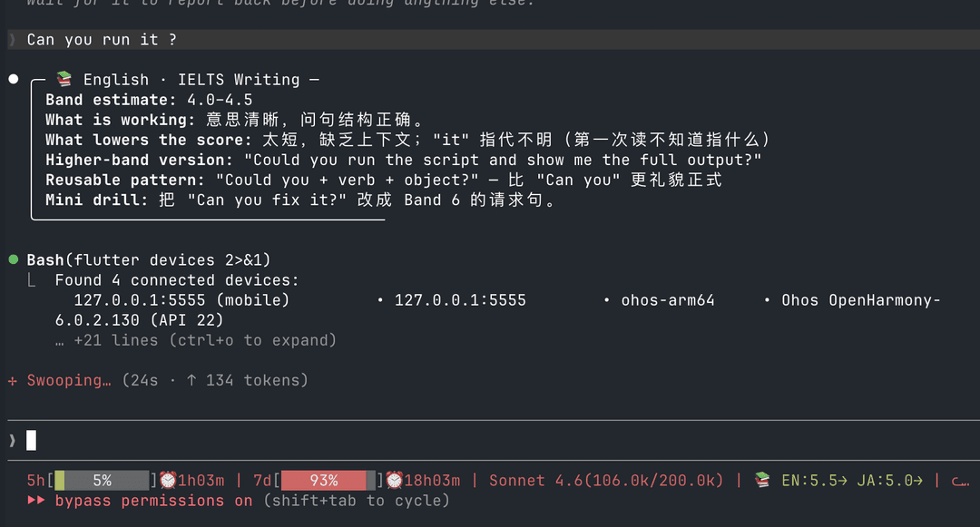Click the double-arrow bypass permissions icon

pos(36,500)
